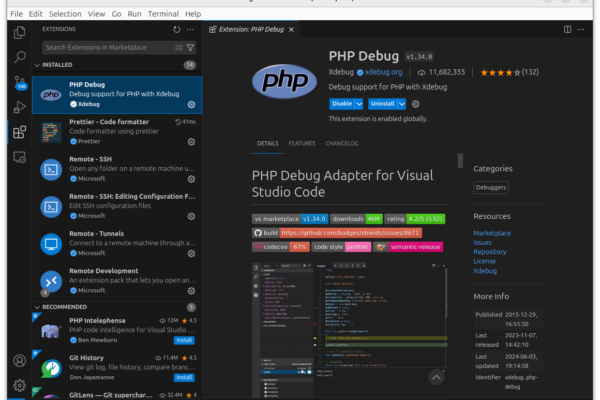Close the Extension: PHP Debug tab
Viewport: 600px width, 400px height.
click(291, 29)
